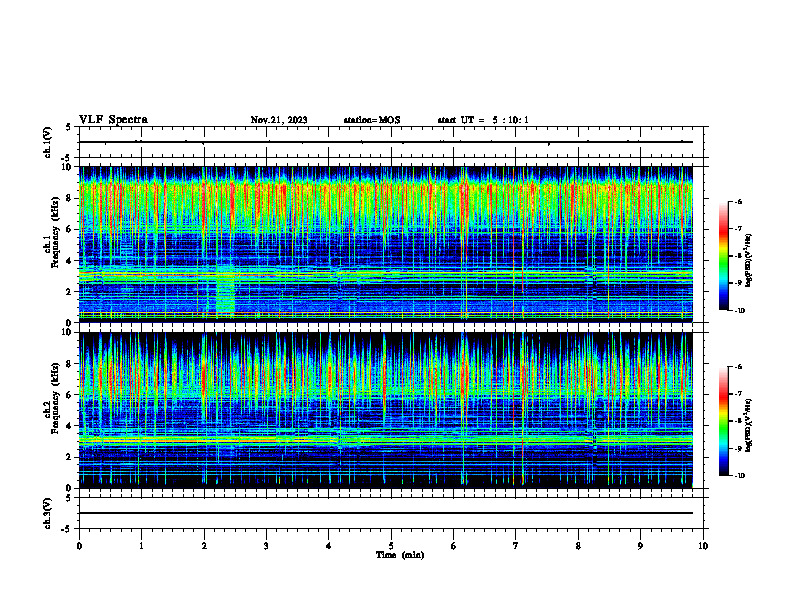The image size is (792, 612).
Task: Click the "station=MOS" header label
Action: click(372, 120)
